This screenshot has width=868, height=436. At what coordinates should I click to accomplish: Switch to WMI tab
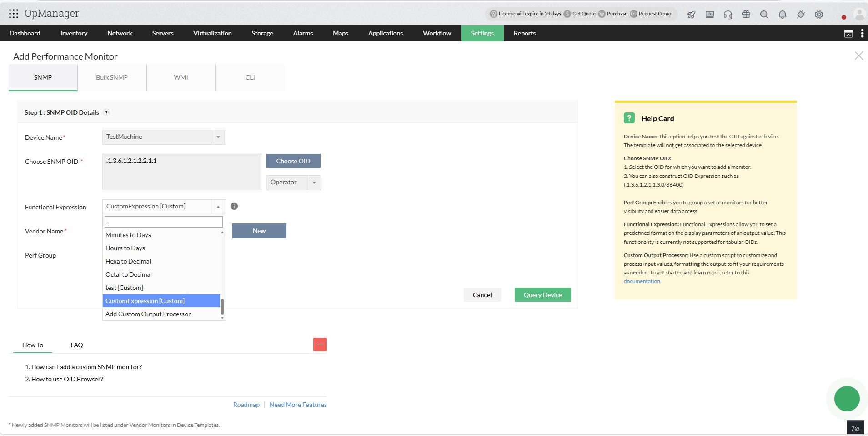tap(181, 77)
